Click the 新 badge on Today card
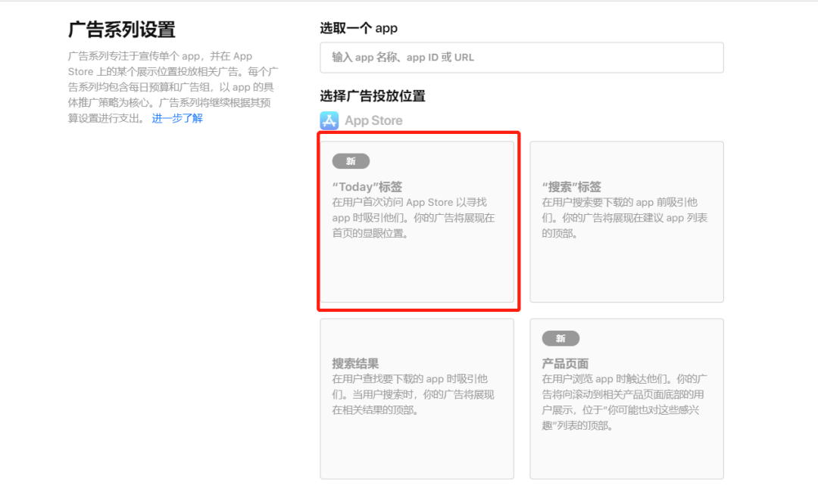This screenshot has height=504, width=818. 351,161
